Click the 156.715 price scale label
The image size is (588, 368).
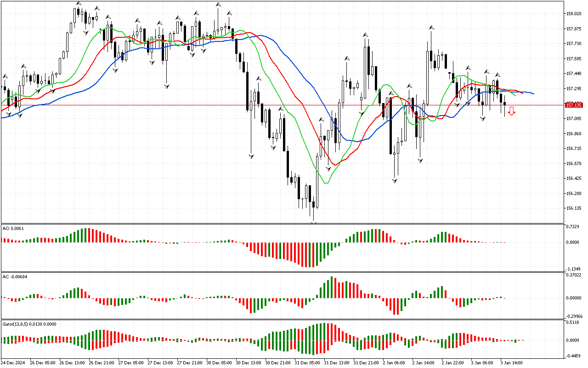tap(574, 149)
